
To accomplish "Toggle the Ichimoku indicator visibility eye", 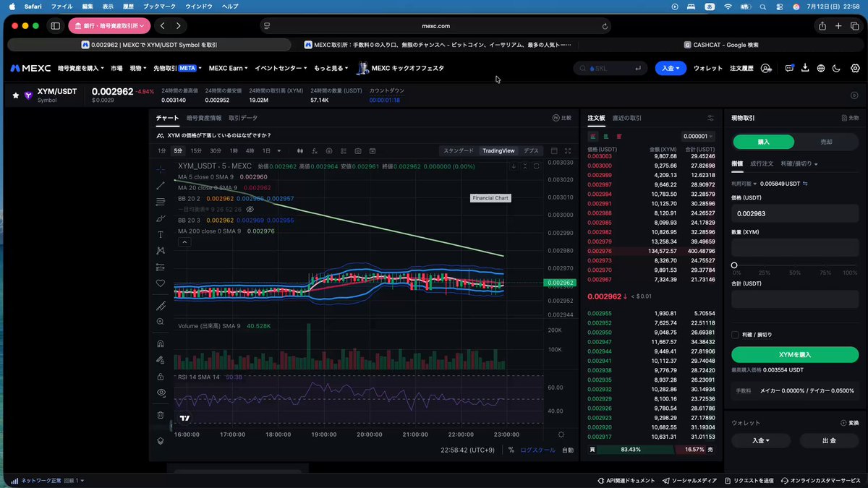I will [250, 209].
